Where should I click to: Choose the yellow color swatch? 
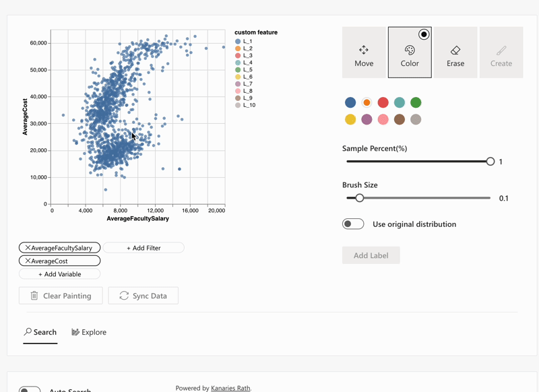coord(350,119)
